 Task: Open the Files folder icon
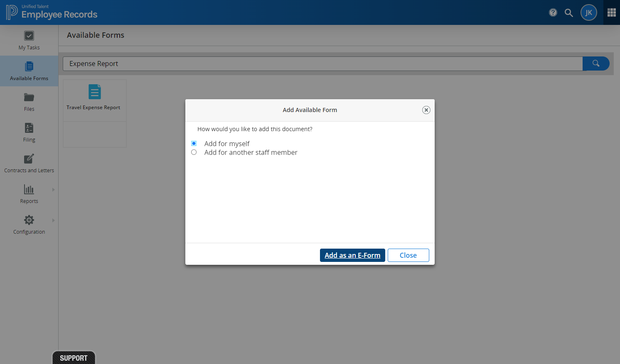click(29, 97)
